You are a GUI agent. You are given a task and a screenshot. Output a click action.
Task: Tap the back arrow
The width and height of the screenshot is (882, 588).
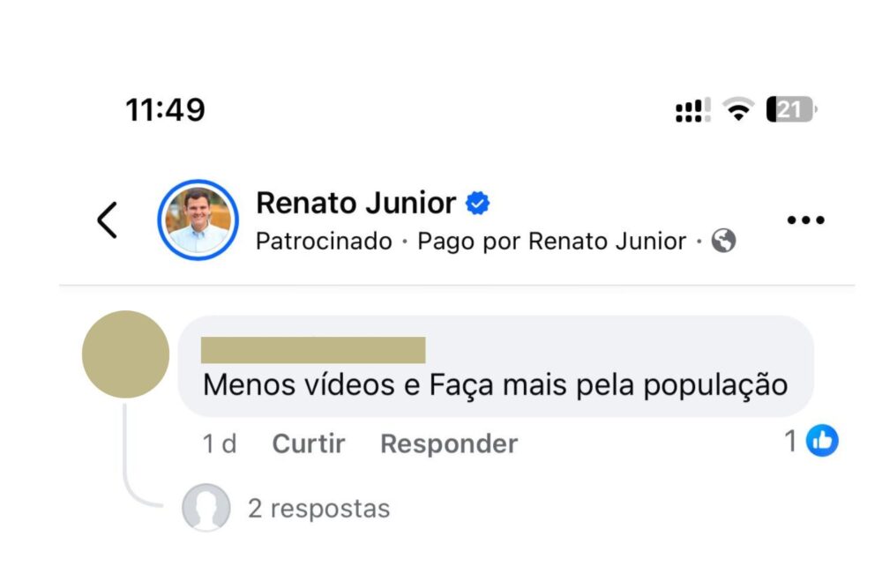(107, 220)
